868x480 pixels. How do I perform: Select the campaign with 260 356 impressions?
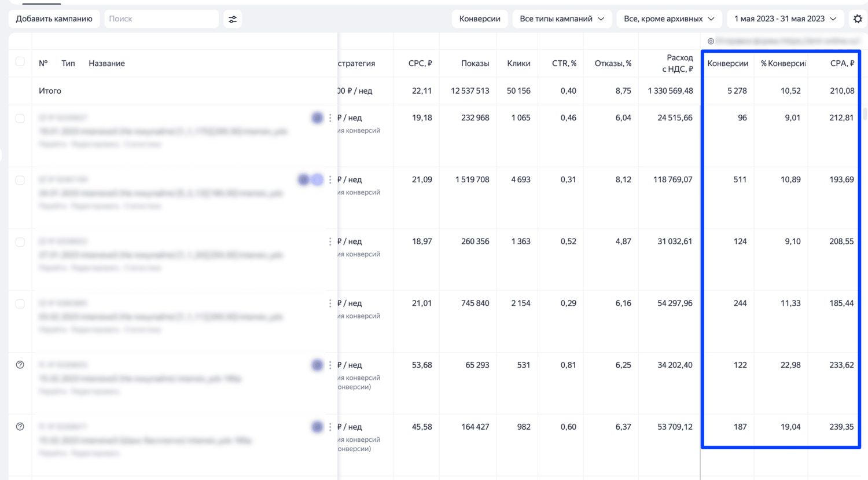click(20, 242)
